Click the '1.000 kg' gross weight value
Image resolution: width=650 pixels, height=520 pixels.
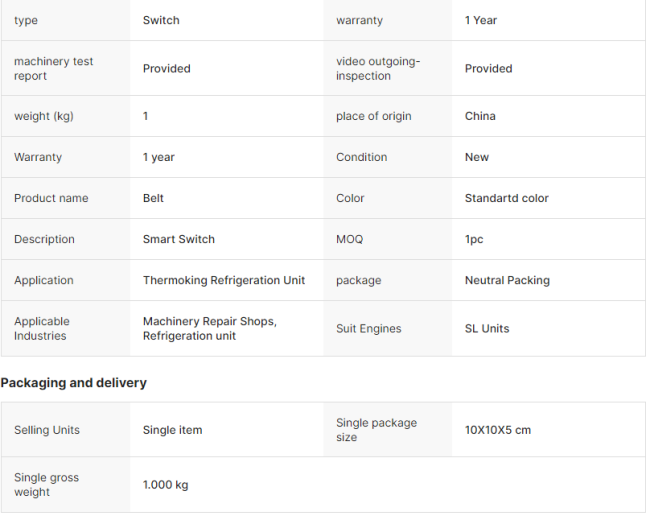[165, 485]
